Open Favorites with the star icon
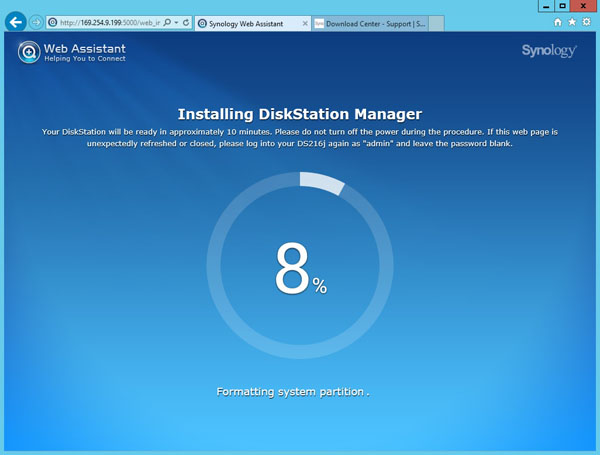 572,22
